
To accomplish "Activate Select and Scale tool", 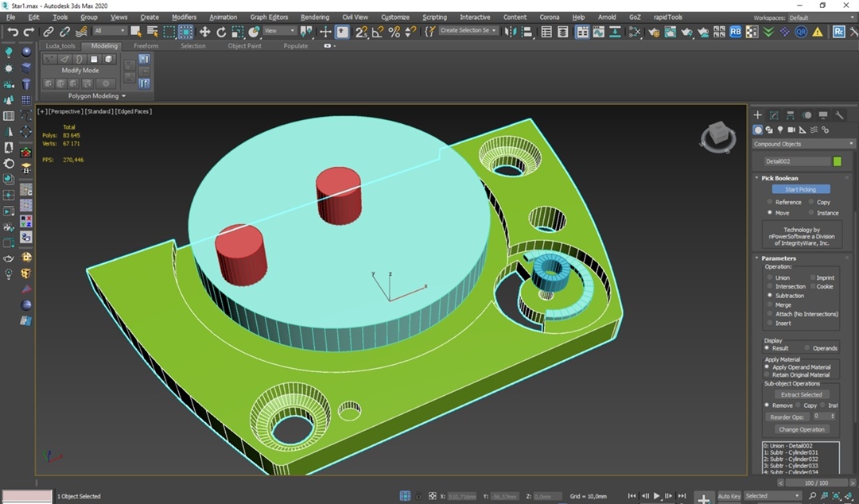I will point(237,32).
